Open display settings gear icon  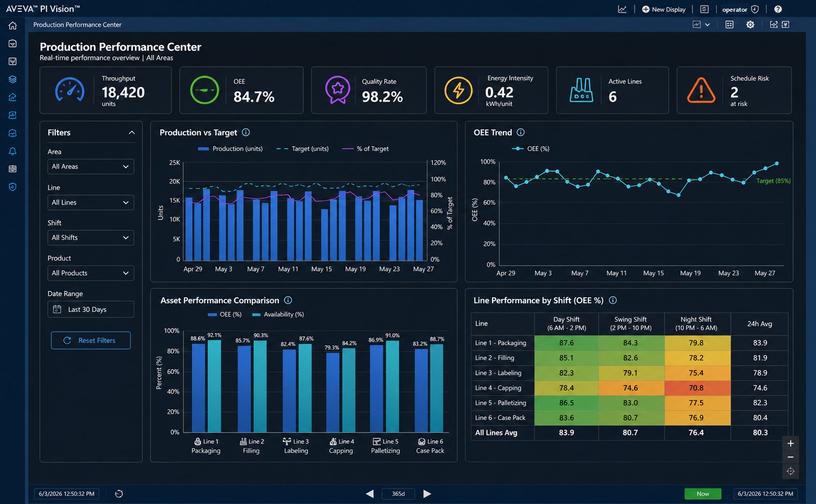coord(750,25)
